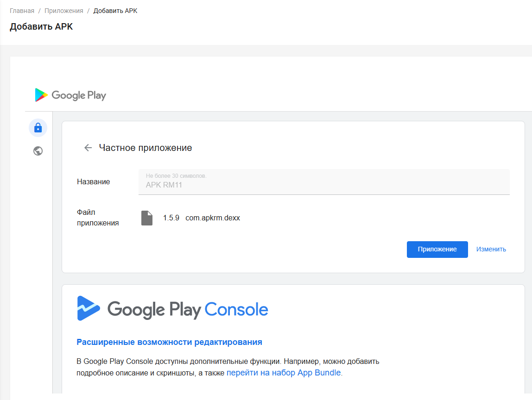Switch to web apps globe icon
Viewport: 532px width, 400px height.
[38, 151]
